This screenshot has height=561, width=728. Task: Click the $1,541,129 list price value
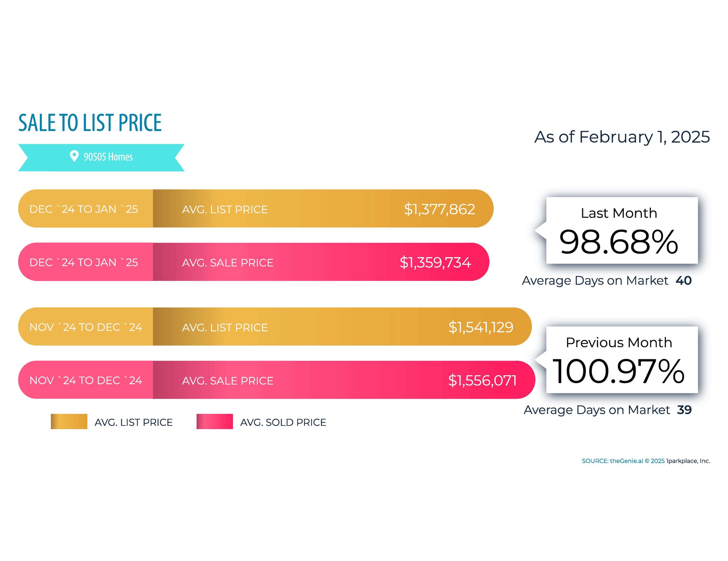click(x=481, y=327)
